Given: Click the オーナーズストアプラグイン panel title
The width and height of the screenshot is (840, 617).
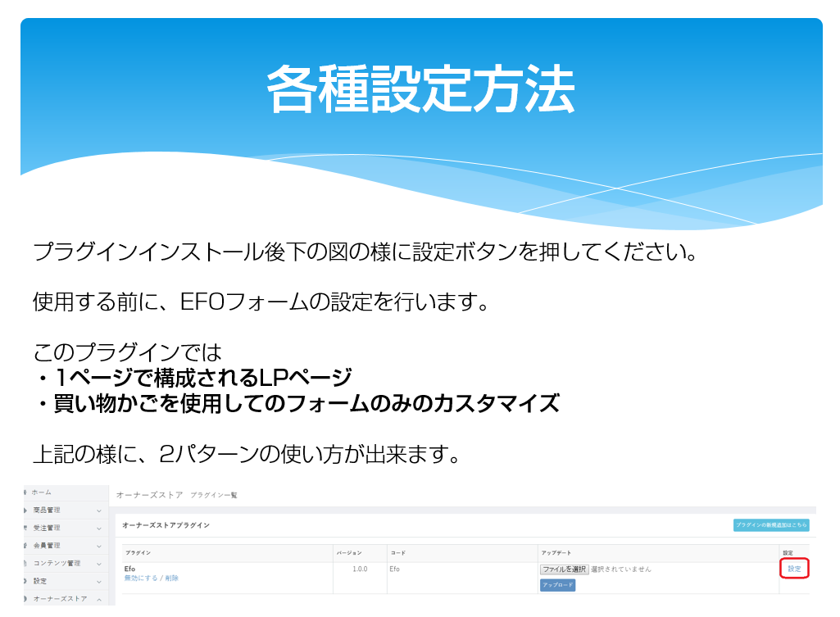Looking at the screenshot, I should 166,525.
